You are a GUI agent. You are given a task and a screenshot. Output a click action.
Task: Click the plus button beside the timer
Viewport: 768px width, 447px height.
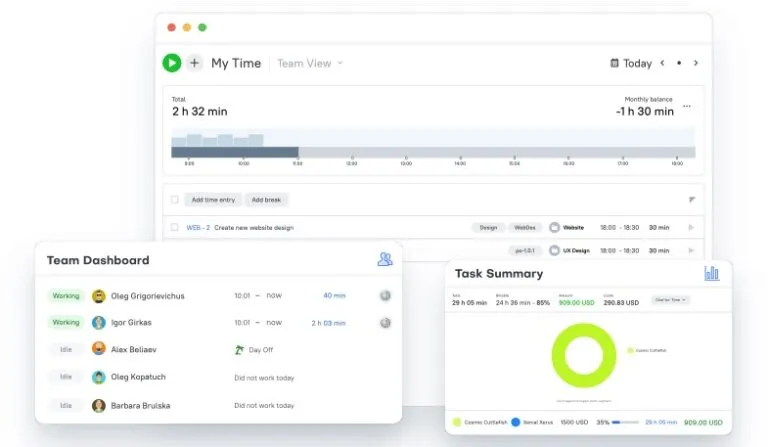click(x=194, y=63)
